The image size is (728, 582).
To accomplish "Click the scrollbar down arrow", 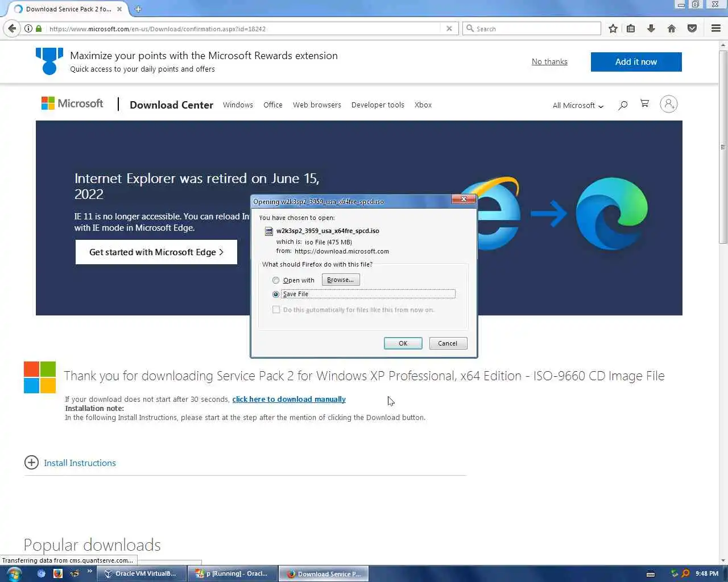I will pos(723,560).
